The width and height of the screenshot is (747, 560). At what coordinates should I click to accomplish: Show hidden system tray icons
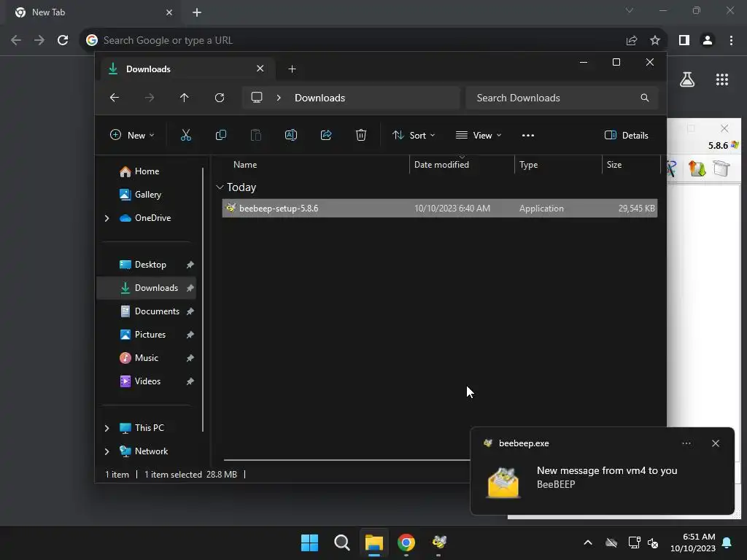coord(588,542)
